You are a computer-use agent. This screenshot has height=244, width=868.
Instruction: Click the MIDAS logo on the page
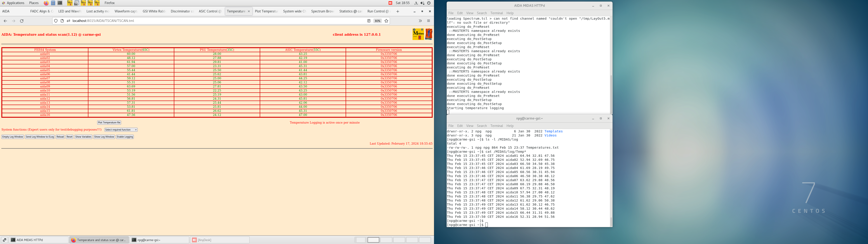tap(418, 34)
